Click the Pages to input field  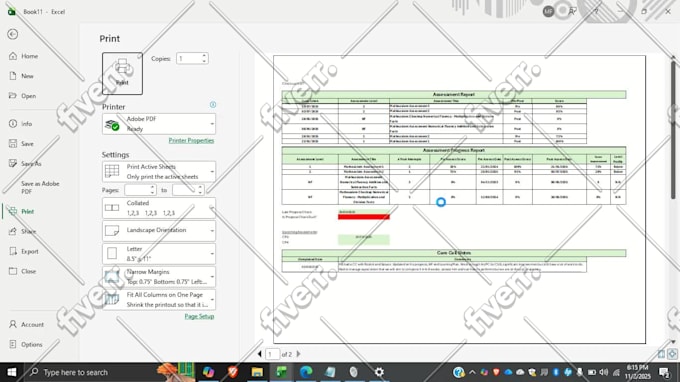click(x=185, y=190)
